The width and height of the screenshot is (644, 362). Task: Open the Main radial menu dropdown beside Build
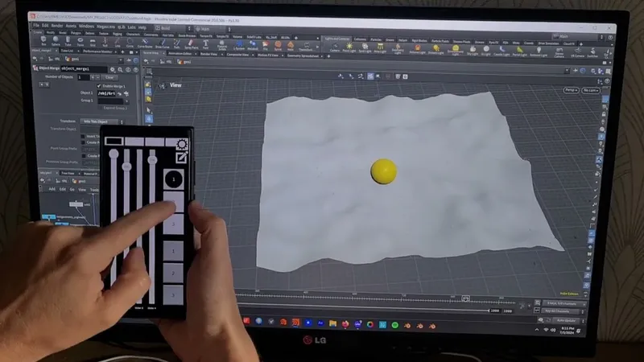pyautogui.click(x=212, y=29)
